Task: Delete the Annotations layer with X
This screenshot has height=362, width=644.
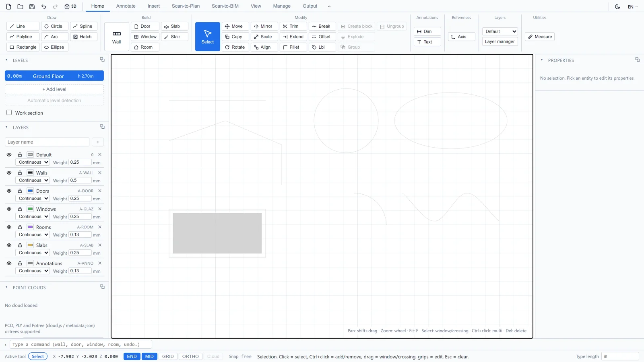Action: [100, 263]
